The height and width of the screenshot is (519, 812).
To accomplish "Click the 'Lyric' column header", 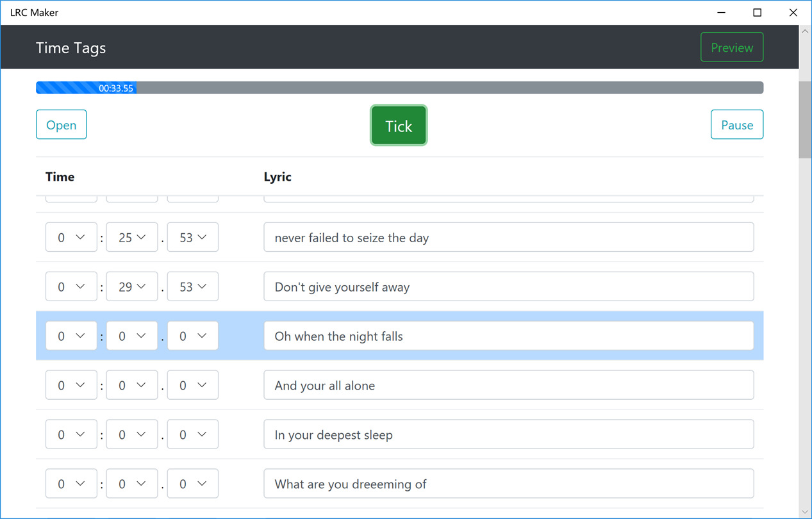I will 278,177.
